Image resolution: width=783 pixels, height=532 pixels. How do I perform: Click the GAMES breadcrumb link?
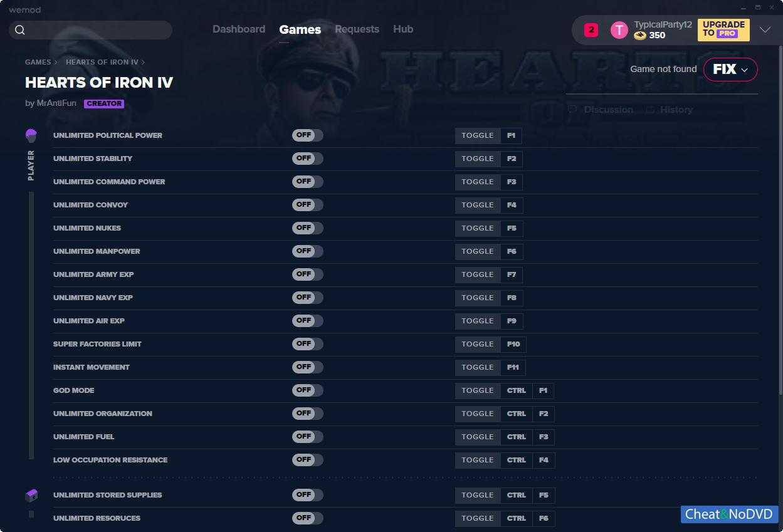coord(38,62)
